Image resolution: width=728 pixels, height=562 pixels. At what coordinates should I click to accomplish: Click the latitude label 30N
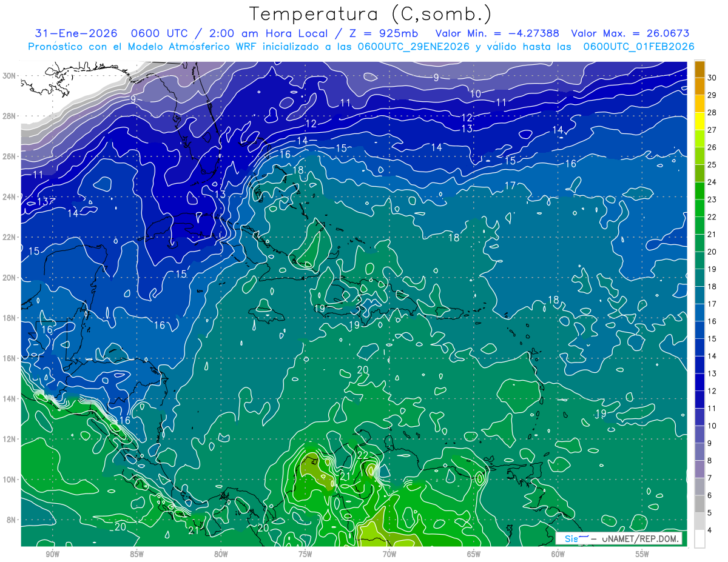click(10, 76)
